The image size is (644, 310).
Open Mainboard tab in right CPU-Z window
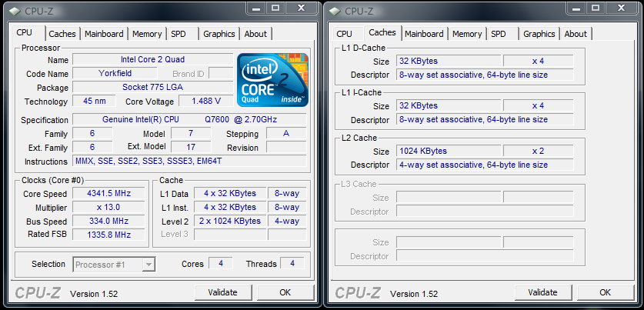[424, 34]
